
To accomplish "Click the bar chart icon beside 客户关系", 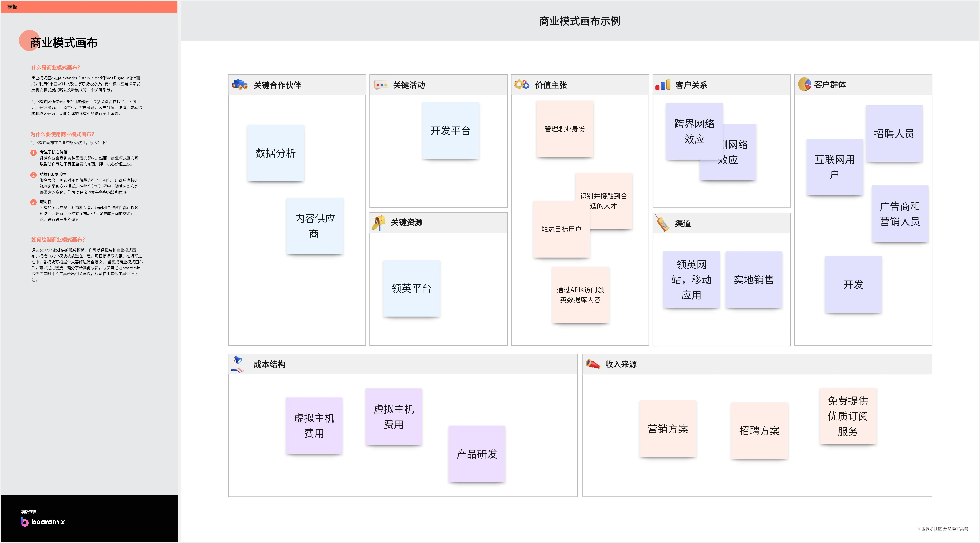I will click(662, 85).
